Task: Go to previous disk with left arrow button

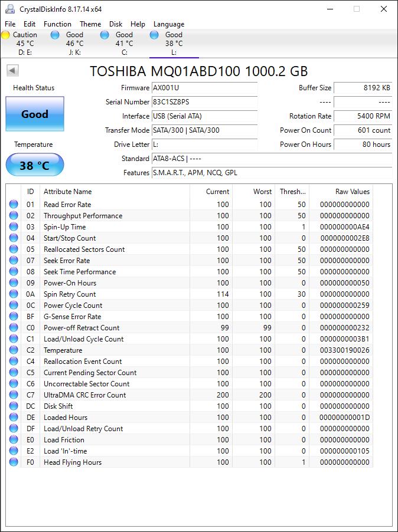Action: pos(12,71)
